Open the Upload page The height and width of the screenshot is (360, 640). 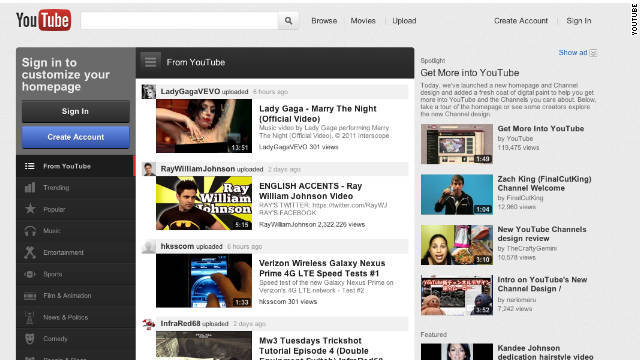404,21
